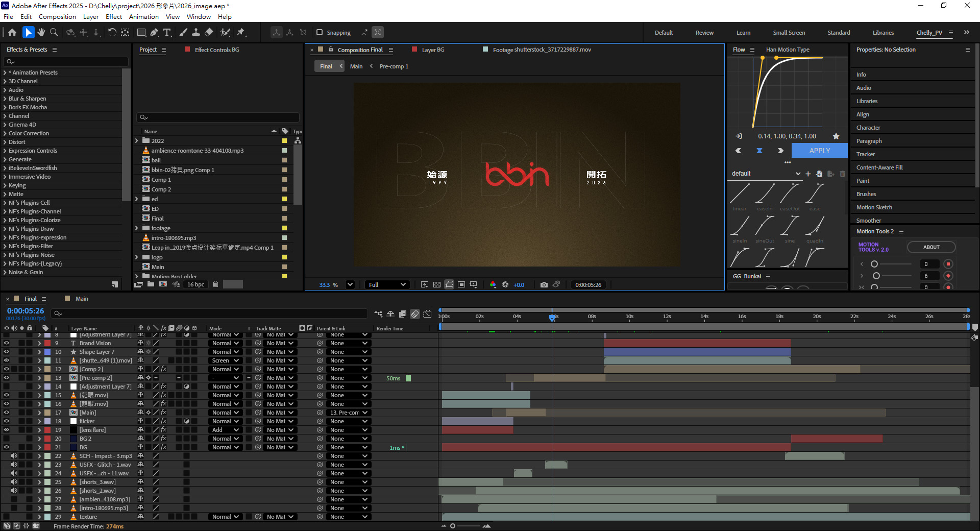
Task: Select the Rotation tool
Action: point(112,32)
